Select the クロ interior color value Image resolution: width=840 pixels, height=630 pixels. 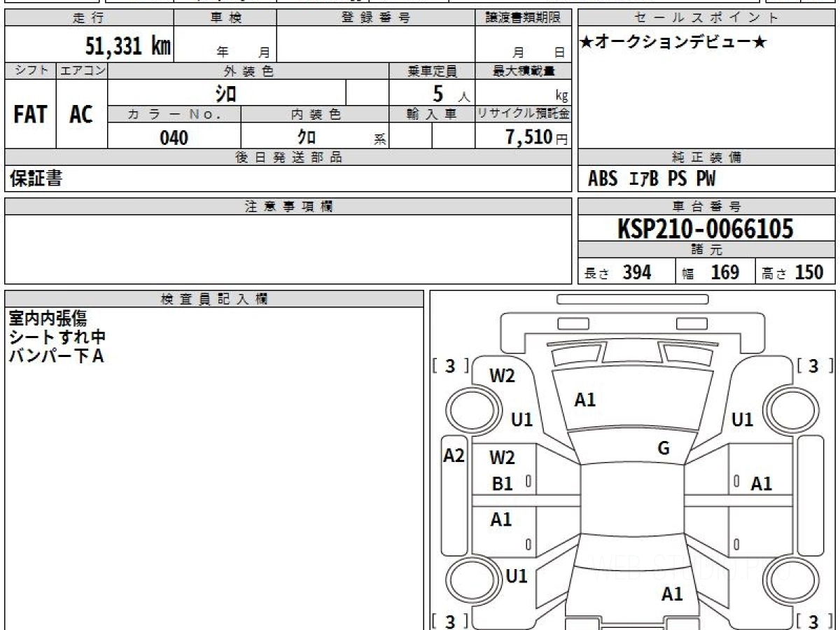307,137
